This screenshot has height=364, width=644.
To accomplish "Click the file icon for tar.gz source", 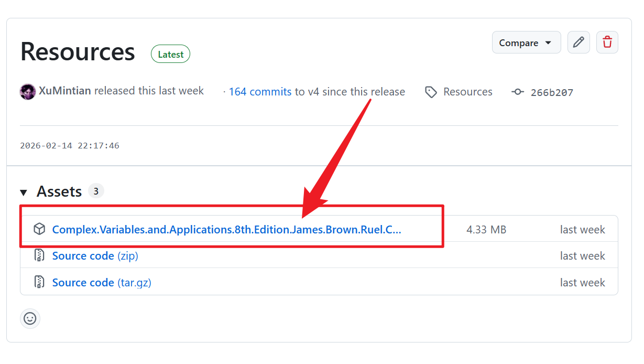I will [39, 283].
